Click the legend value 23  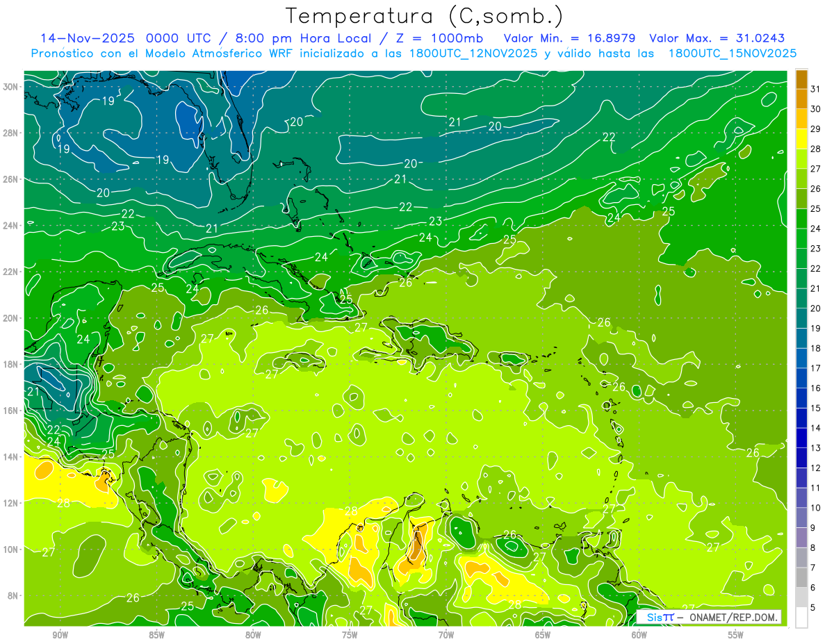(x=815, y=248)
